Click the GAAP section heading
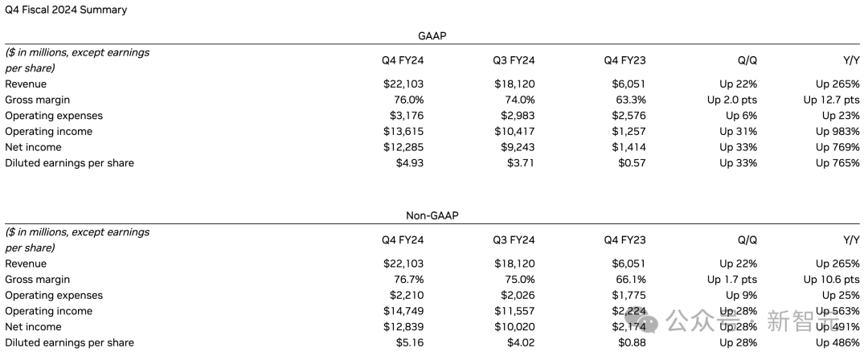 pyautogui.click(x=432, y=36)
